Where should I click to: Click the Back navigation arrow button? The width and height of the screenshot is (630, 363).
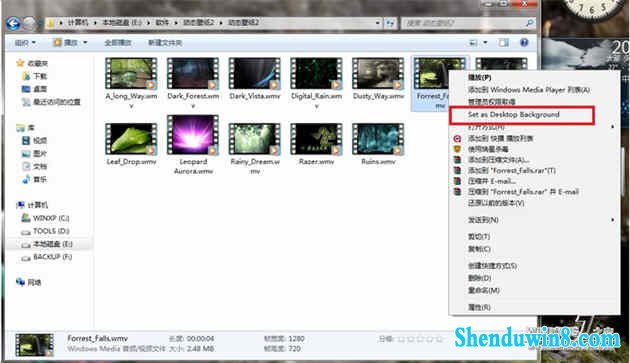(13, 23)
